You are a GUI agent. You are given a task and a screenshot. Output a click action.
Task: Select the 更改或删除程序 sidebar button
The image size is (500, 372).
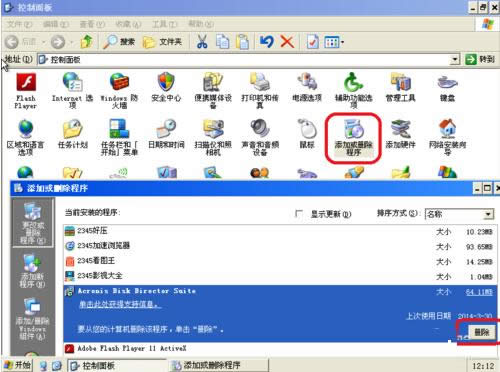[x=32, y=223]
